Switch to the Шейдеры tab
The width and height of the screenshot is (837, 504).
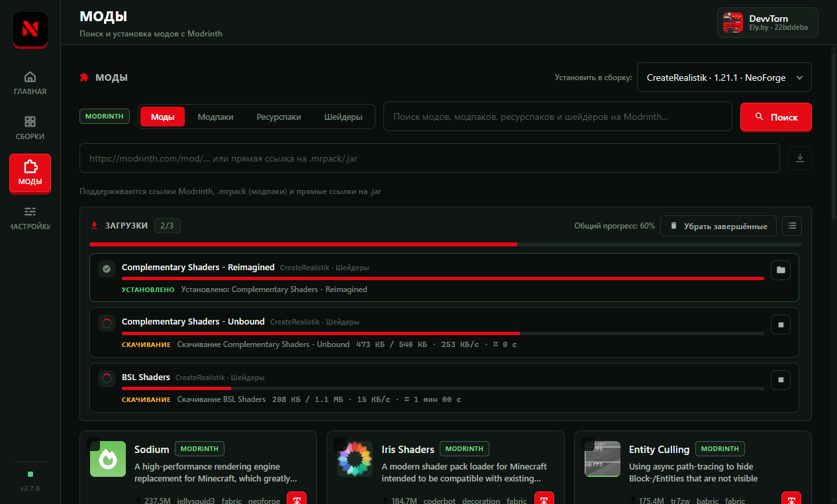(343, 117)
